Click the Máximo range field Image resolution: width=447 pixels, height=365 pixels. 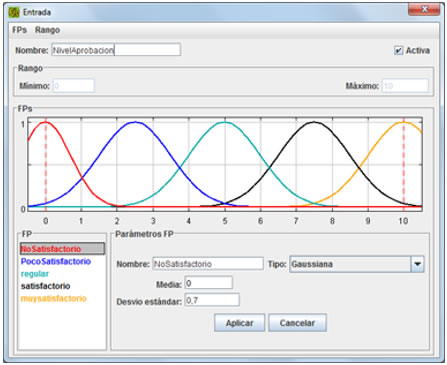point(405,86)
